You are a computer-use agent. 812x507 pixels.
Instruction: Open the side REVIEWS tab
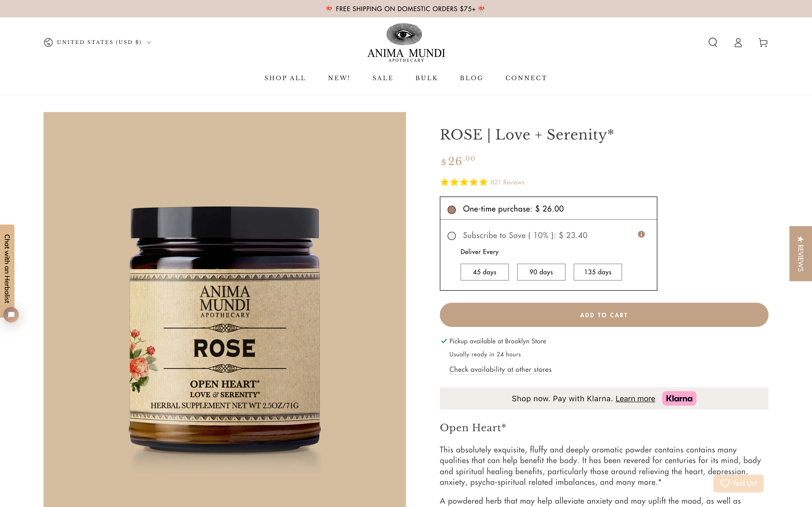tap(801, 253)
